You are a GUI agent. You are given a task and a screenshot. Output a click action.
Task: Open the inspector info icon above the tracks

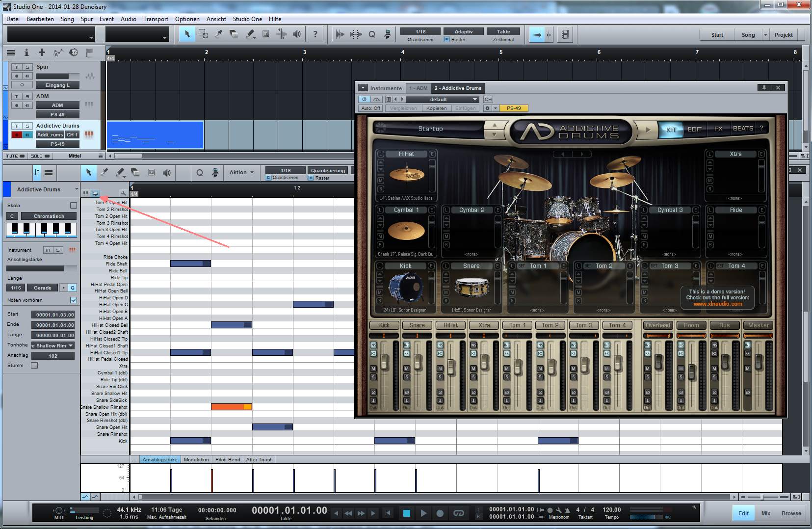(26, 52)
